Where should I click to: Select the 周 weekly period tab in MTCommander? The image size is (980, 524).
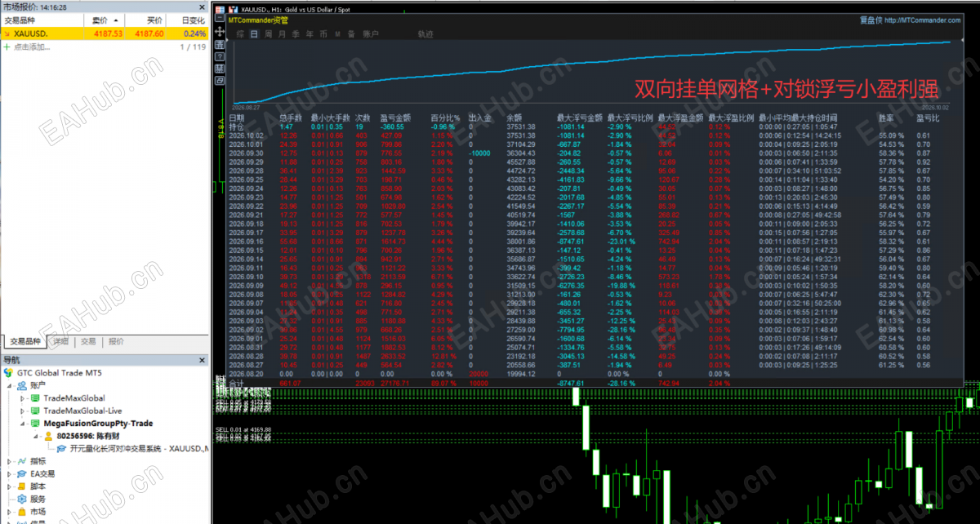268,34
